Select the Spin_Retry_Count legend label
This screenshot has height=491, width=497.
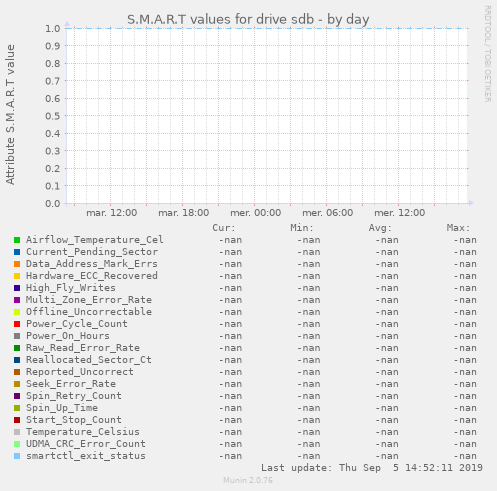[x=74, y=396]
